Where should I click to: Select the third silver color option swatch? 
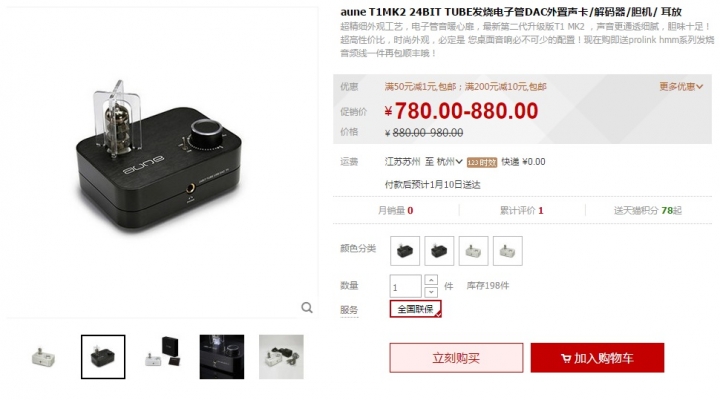[x=473, y=251]
